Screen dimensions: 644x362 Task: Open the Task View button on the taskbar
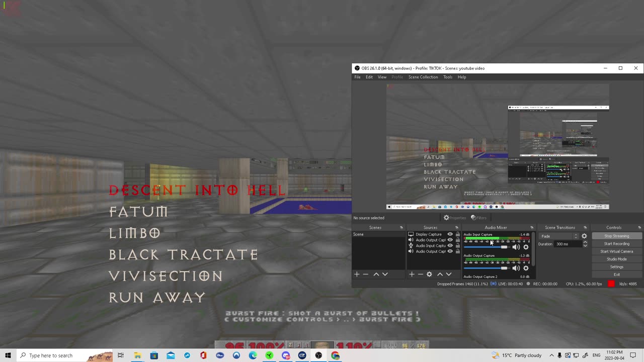[121, 355]
